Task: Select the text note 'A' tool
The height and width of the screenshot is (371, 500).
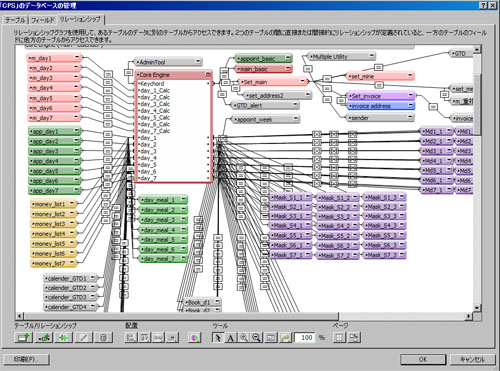Action: (x=231, y=338)
